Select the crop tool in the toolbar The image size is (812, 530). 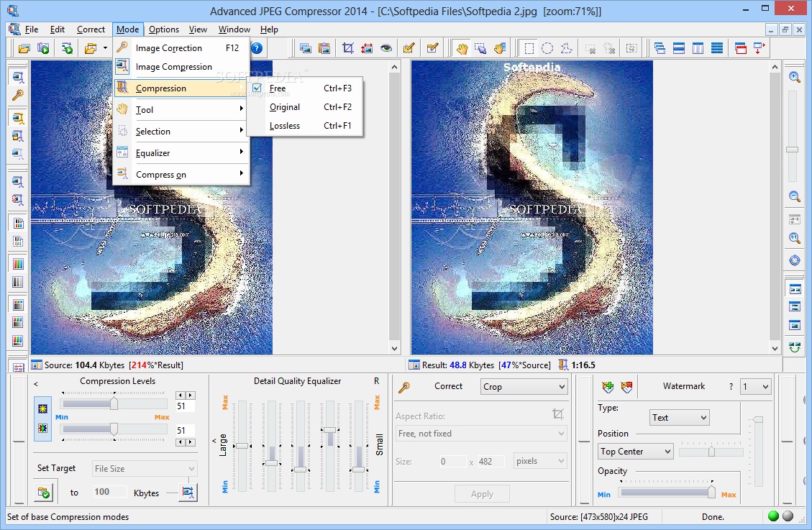coord(348,49)
